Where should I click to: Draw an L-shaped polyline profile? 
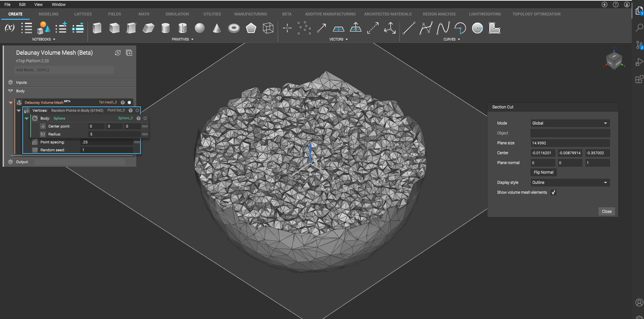click(x=495, y=28)
